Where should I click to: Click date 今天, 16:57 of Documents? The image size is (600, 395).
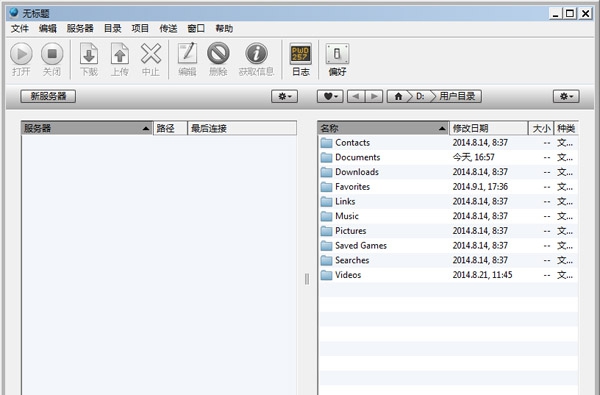coord(473,157)
